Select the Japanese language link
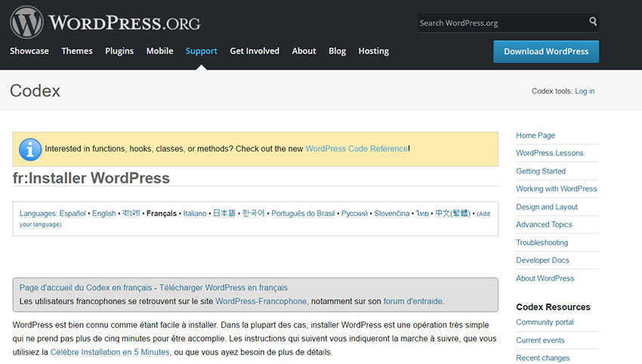This screenshot has width=642, height=364. tap(224, 213)
